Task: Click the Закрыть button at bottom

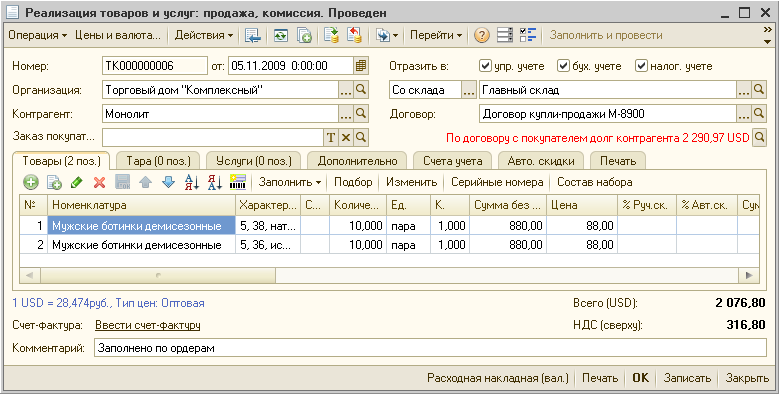Action: (747, 378)
